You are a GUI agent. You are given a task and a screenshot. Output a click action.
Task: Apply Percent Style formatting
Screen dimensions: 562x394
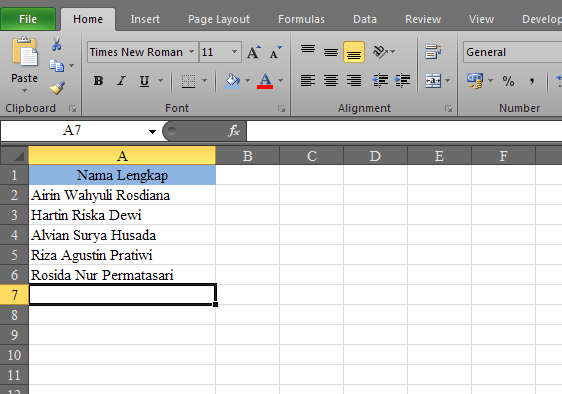[x=508, y=81]
